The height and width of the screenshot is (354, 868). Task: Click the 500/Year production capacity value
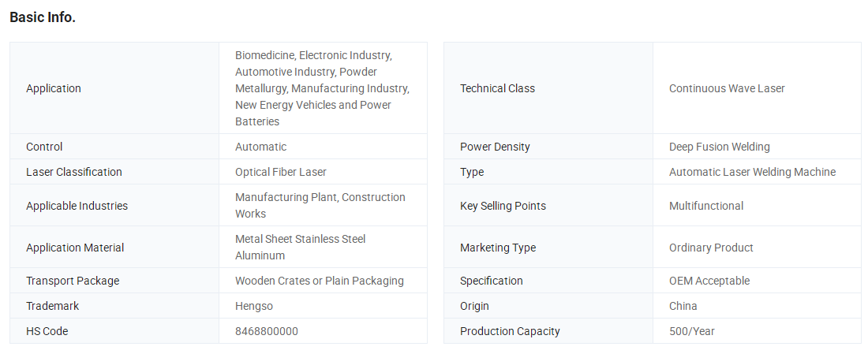[x=691, y=331]
